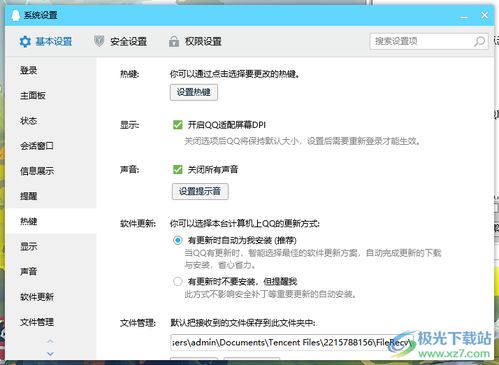Viewport: 499px width, 365px height.
Task: Click the sidebar scroll-down chevron
Action: [50, 353]
